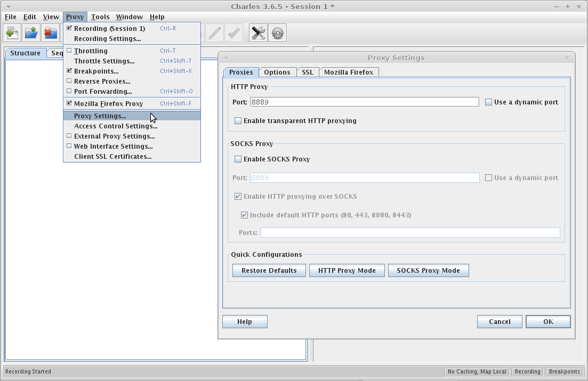
Task: Open settings using the gear icon
Action: pyautogui.click(x=276, y=33)
